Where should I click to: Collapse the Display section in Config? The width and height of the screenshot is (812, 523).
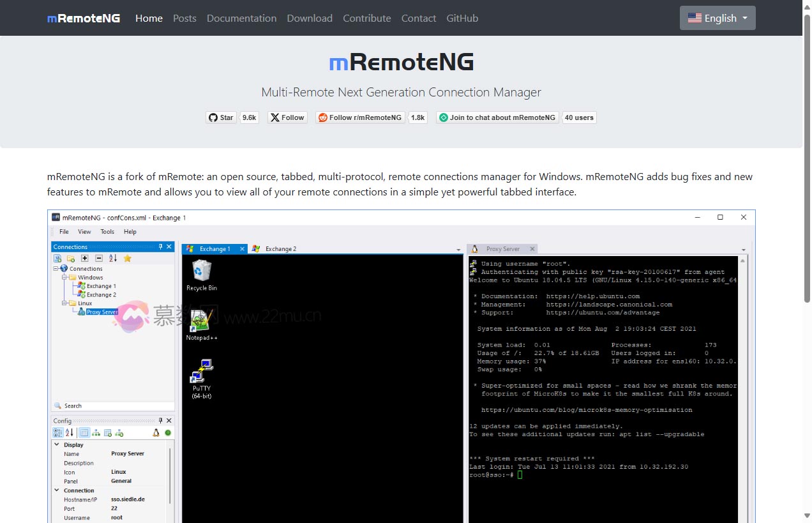(57, 444)
